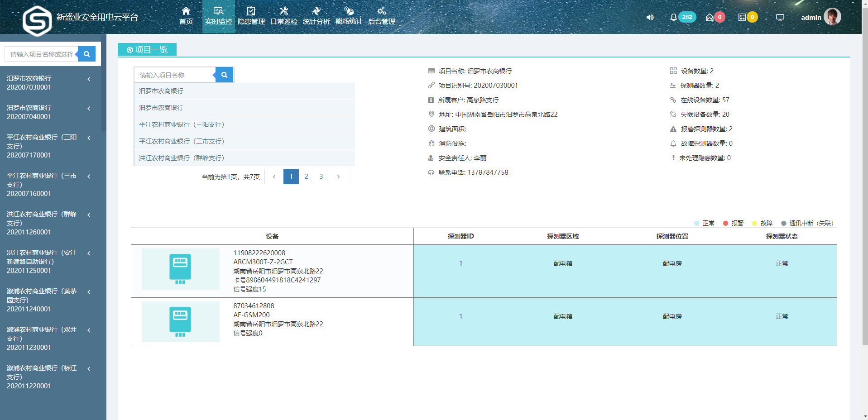Open the admin user avatar
The image size is (868, 420).
click(832, 17)
